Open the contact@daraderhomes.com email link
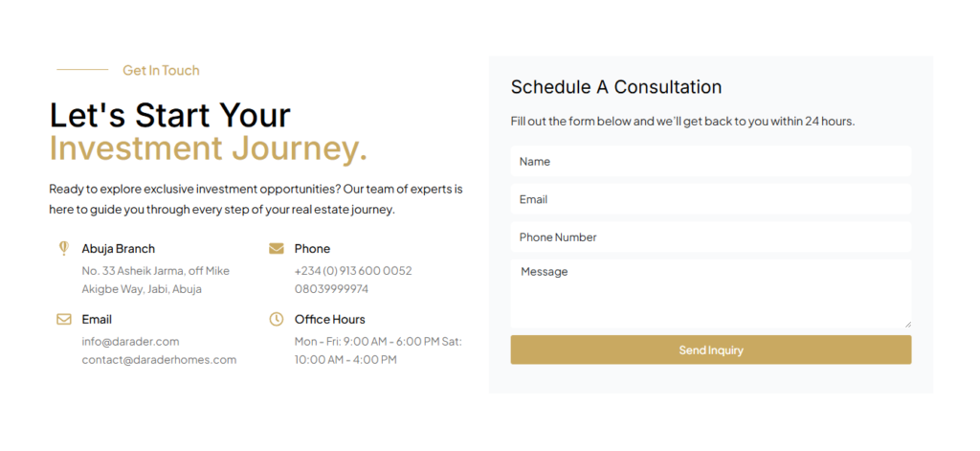The width and height of the screenshot is (980, 451). coord(159,360)
